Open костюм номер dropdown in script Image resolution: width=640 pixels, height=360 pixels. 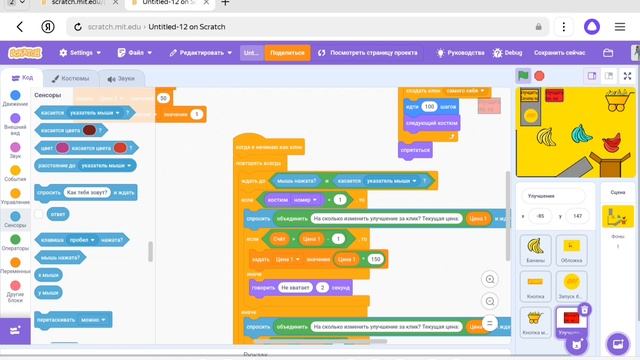315,200
